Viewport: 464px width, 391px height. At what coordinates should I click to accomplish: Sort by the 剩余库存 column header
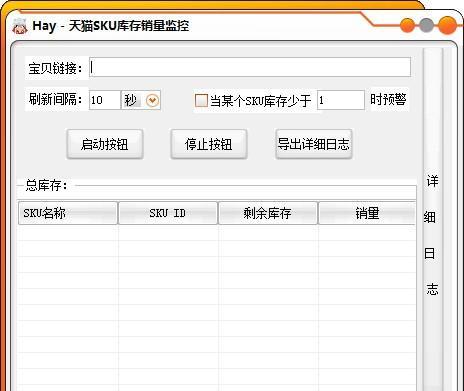268,213
